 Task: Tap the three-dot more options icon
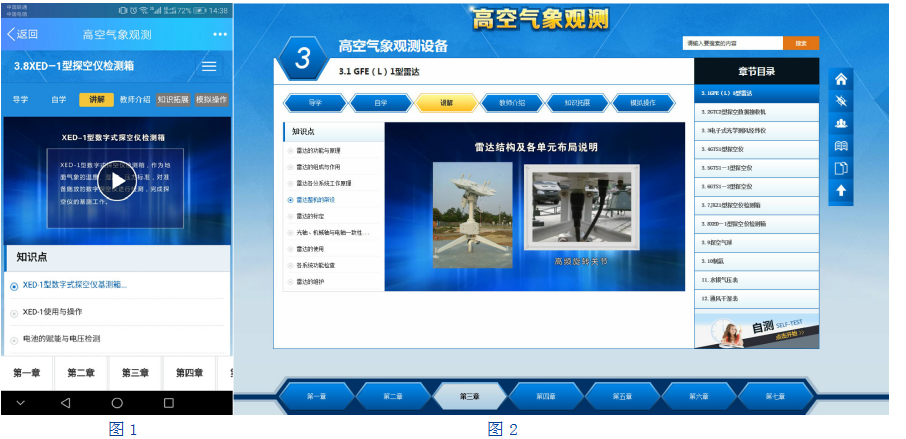220,34
